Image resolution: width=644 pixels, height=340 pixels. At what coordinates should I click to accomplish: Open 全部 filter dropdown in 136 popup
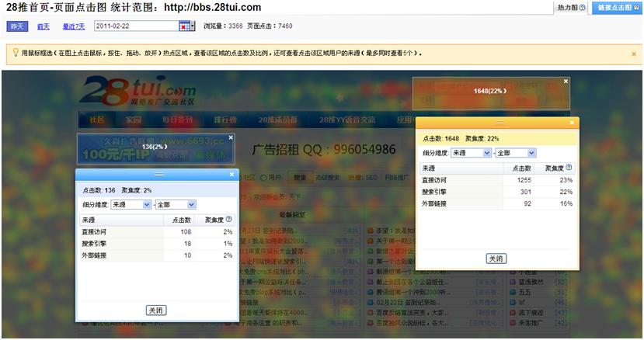pos(176,204)
